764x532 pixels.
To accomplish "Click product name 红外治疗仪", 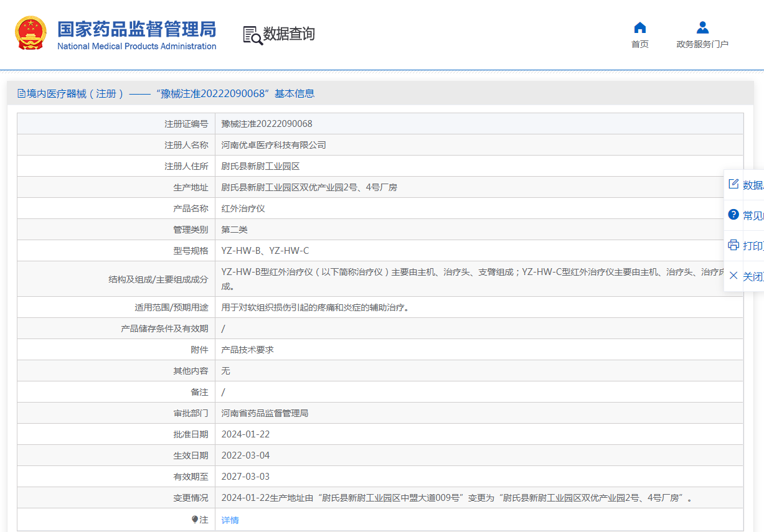I will point(243,208).
